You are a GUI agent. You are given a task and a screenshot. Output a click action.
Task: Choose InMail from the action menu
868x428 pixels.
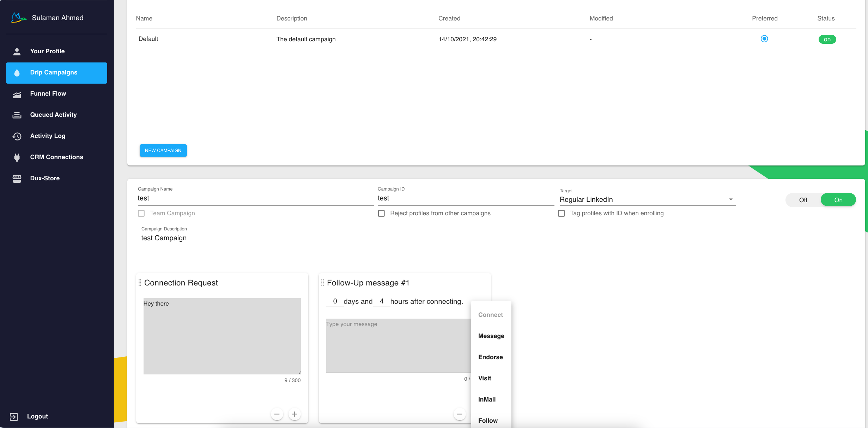[487, 399]
